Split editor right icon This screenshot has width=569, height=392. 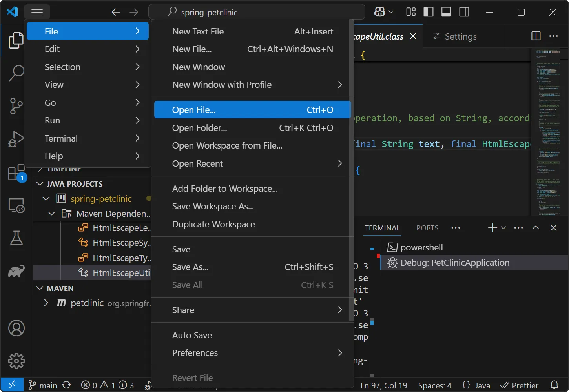[536, 36]
